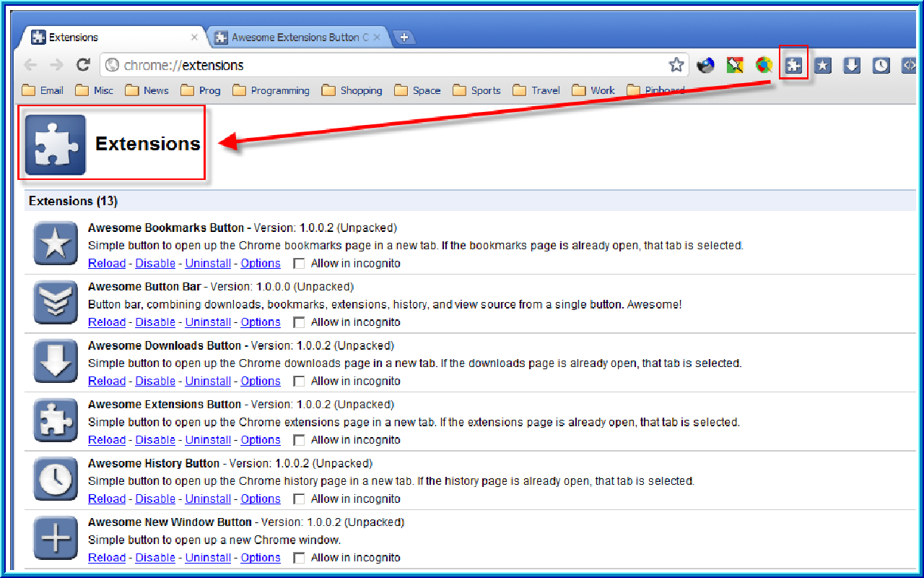Allow Awesome Bookmarks Button in incognito
The width and height of the screenshot is (924, 578).
(299, 264)
